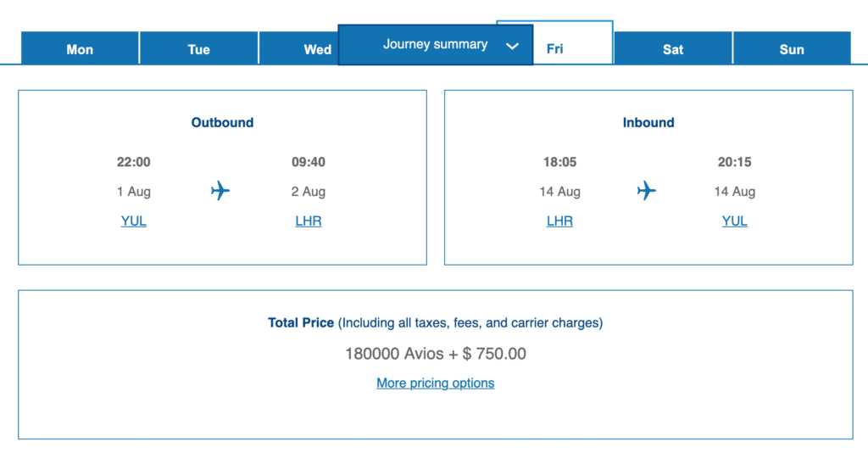Screen dimensions: 868x453
Task: Switch to the Sun day tab
Action: click(792, 49)
